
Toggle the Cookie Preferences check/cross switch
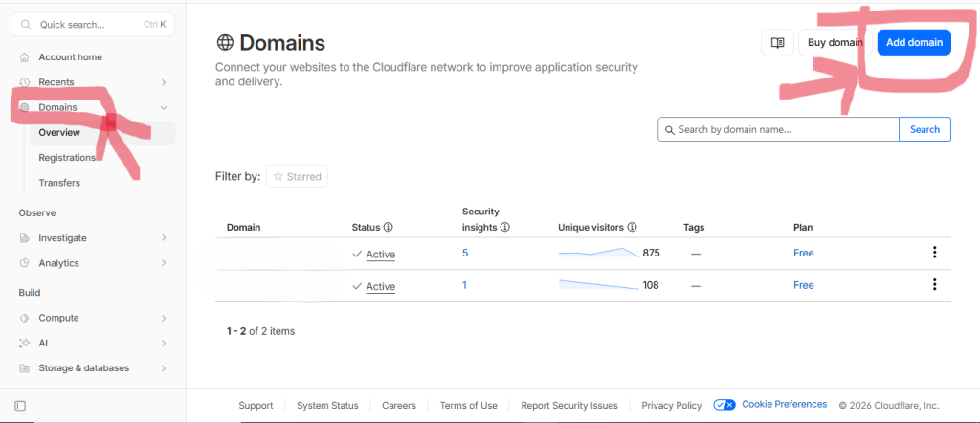(724, 405)
